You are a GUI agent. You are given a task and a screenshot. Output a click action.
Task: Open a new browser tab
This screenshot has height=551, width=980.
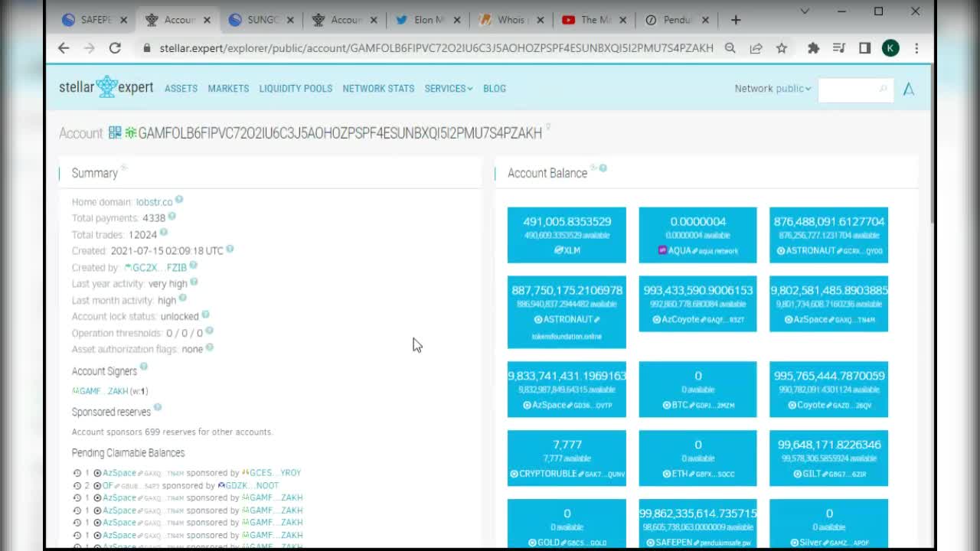tap(736, 20)
